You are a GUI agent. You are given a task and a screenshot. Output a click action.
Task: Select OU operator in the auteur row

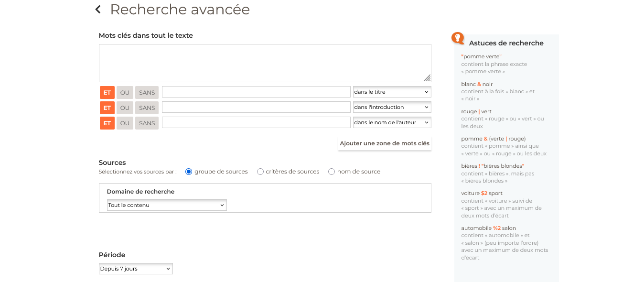click(x=125, y=123)
